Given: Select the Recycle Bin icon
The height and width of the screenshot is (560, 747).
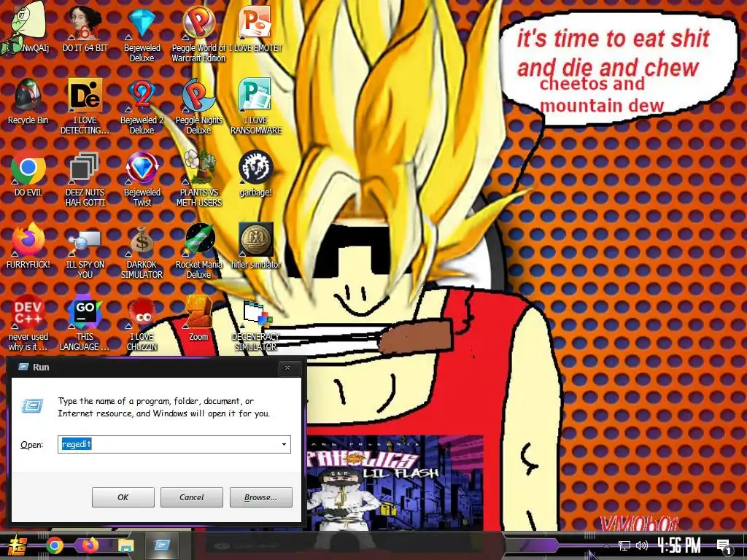Looking at the screenshot, I should point(28,101).
